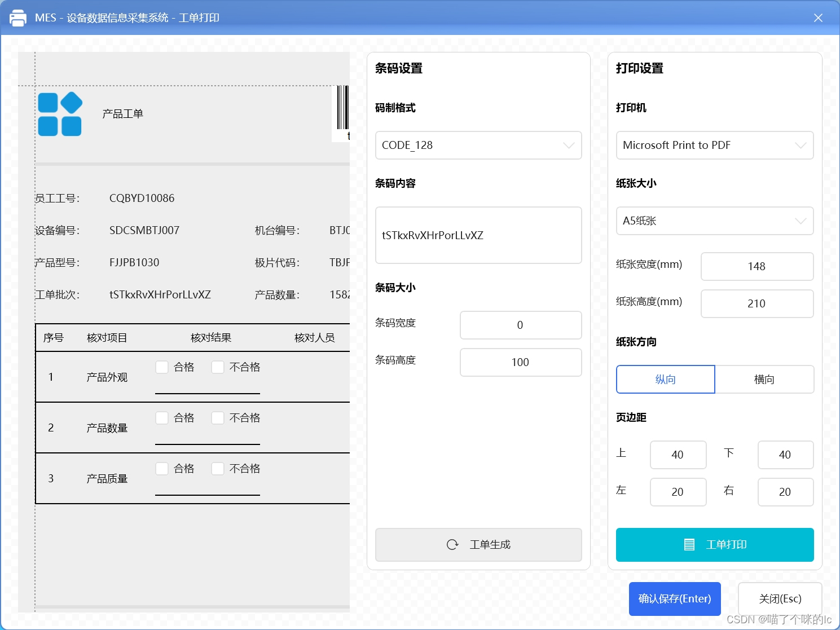Screen dimensions: 840x630
Task: Check 不合格 for 产品质量 row
Action: pyautogui.click(x=218, y=469)
